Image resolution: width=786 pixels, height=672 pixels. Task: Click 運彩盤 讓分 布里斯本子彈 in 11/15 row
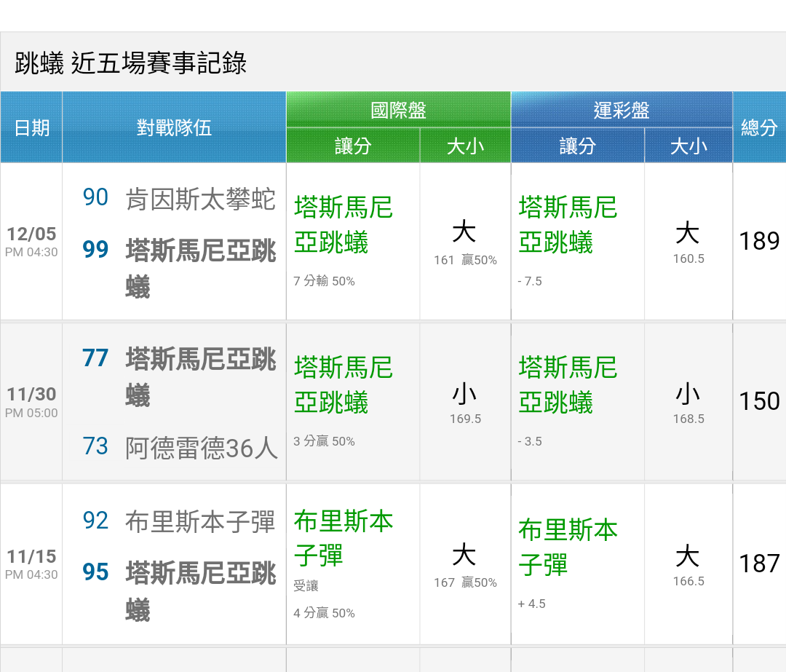tap(568, 548)
